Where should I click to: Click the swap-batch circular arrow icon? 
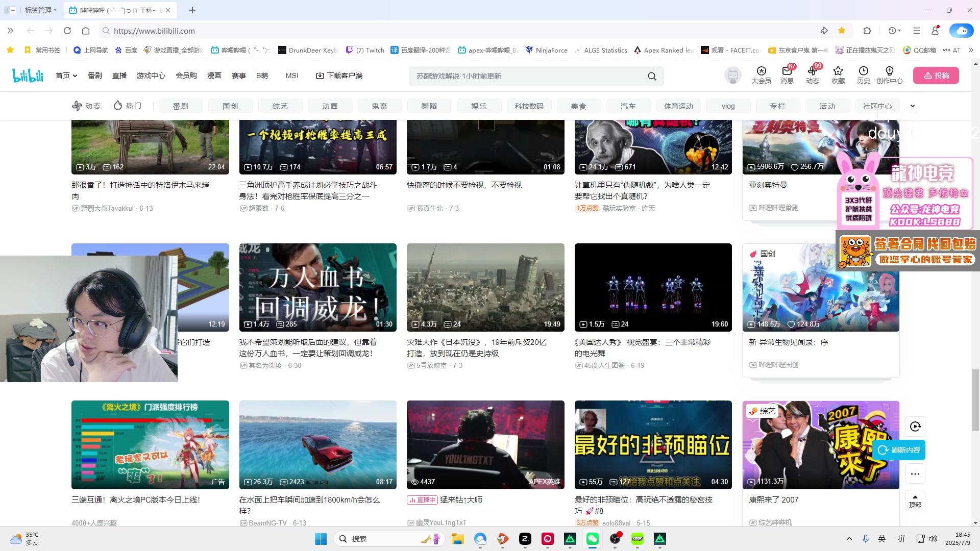click(915, 427)
